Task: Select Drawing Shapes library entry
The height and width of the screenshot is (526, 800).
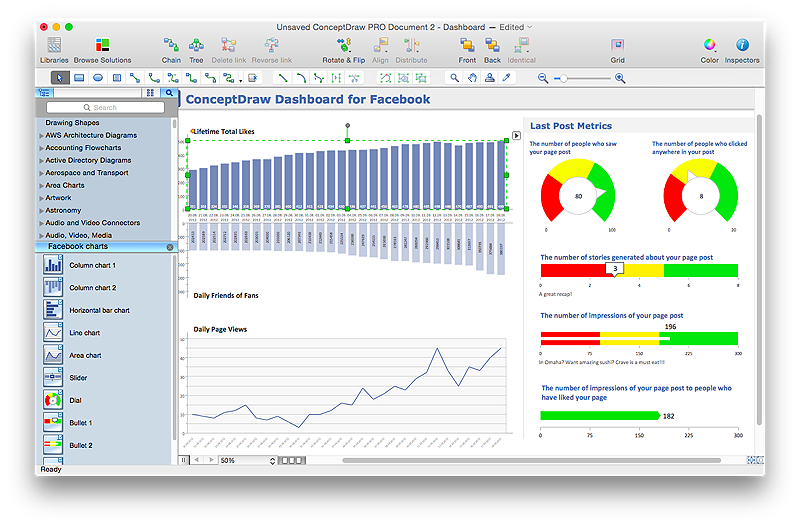Action: click(x=72, y=122)
